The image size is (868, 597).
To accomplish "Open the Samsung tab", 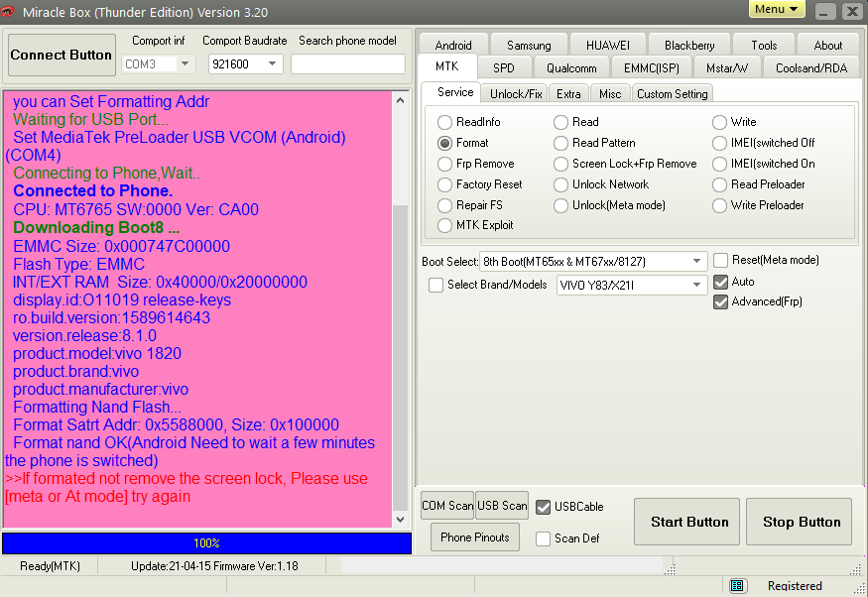I will [529, 45].
